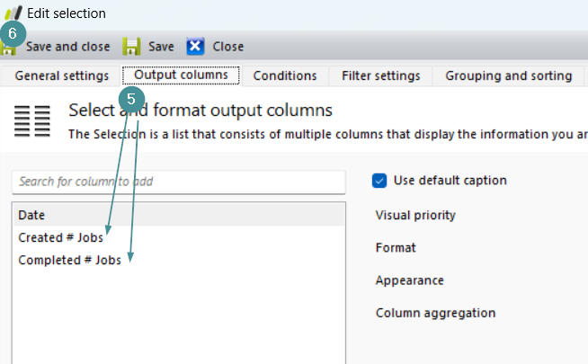Click the step 6 circle badge
This screenshot has width=588, height=364.
click(13, 32)
